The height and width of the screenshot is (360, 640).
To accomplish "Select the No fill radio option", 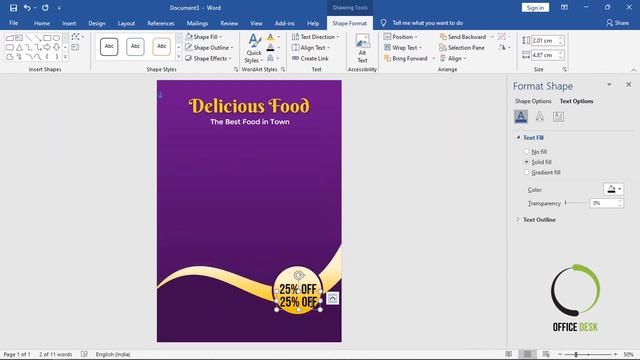I will coord(527,151).
